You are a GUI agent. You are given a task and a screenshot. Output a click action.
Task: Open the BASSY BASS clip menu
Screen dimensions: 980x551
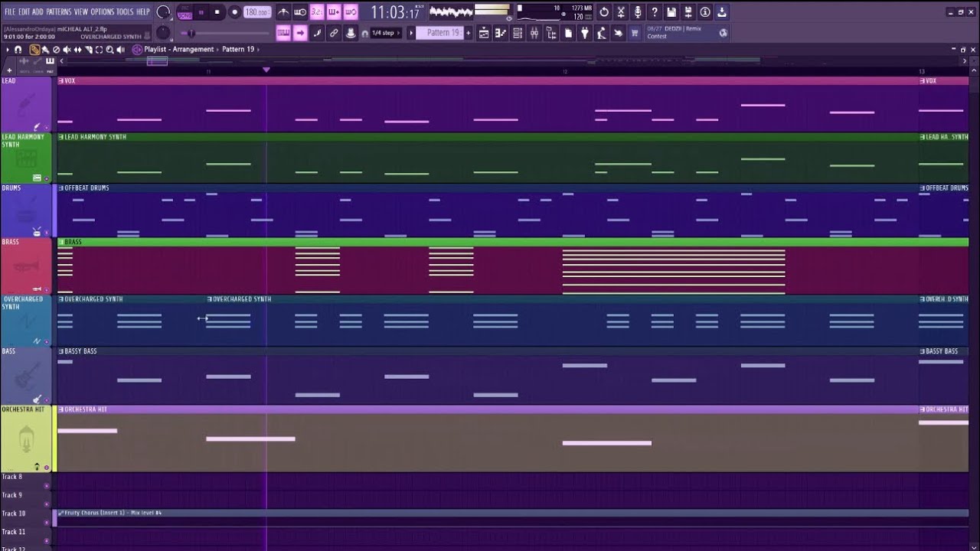coord(61,351)
